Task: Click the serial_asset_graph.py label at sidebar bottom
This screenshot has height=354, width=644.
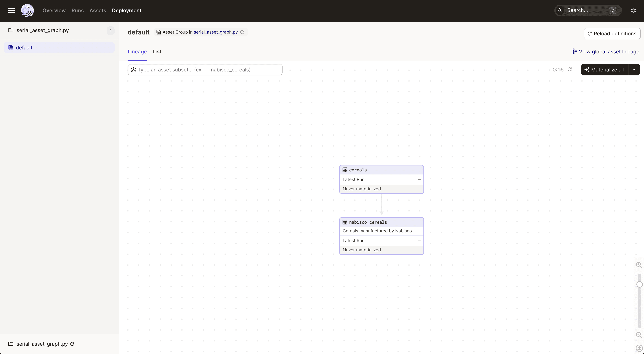Action: click(42, 344)
